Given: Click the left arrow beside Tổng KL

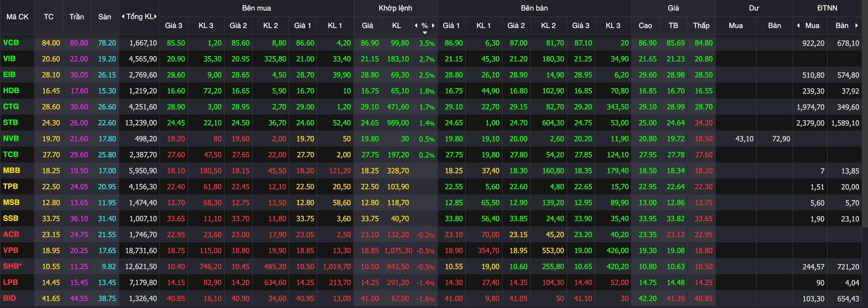Looking at the screenshot, I should [x=123, y=17].
